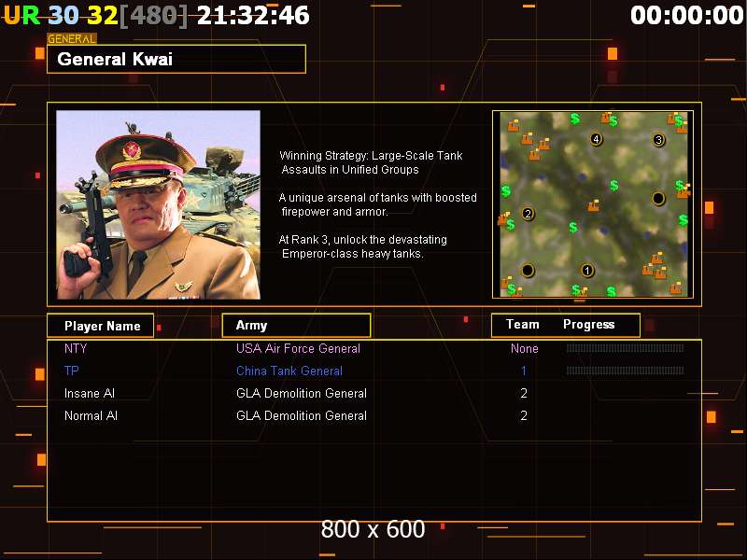The image size is (747, 560).
Task: Click USA Air Force General army text
Action: [x=298, y=348]
